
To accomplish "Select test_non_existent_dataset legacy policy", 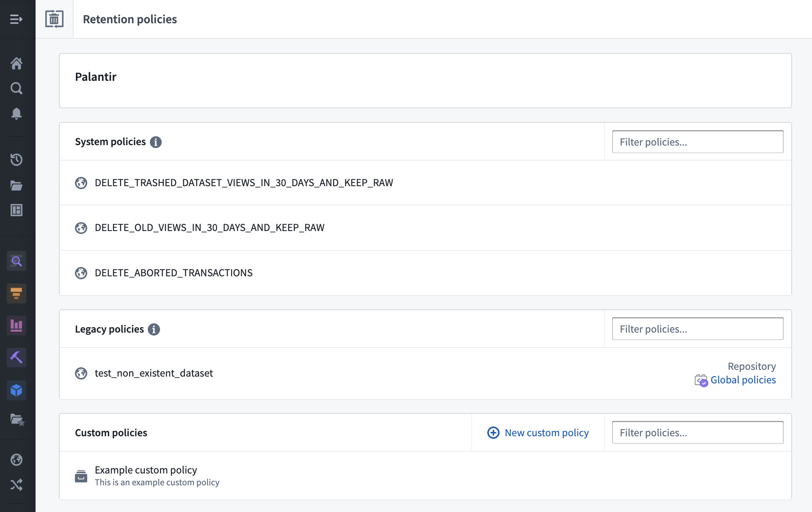I will pos(425,373).
